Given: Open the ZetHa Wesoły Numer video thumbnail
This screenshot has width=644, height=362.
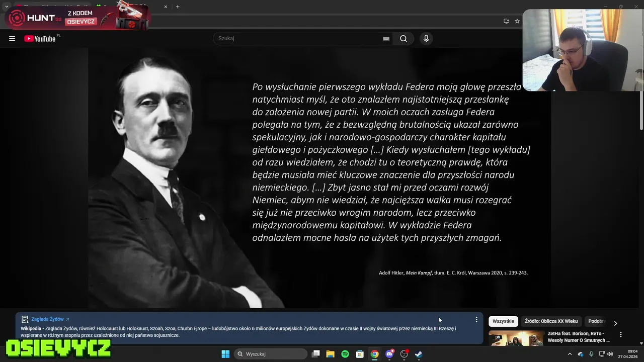Looking at the screenshot, I should pos(516,338).
